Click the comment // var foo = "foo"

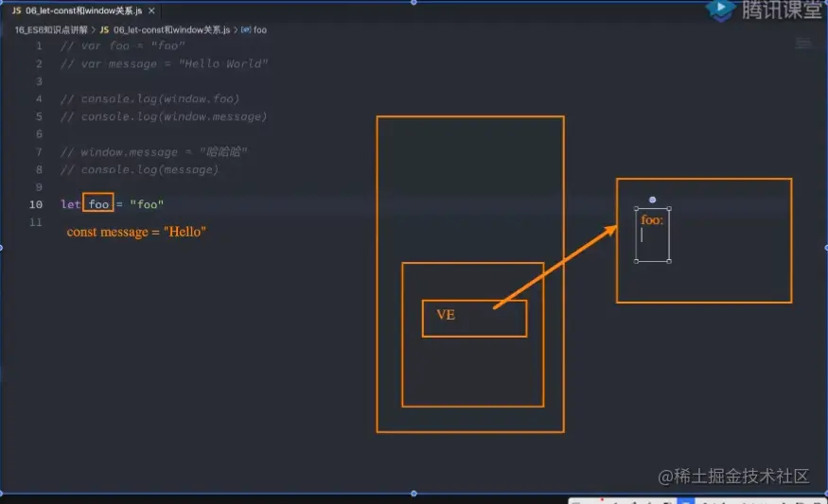click(122, 46)
